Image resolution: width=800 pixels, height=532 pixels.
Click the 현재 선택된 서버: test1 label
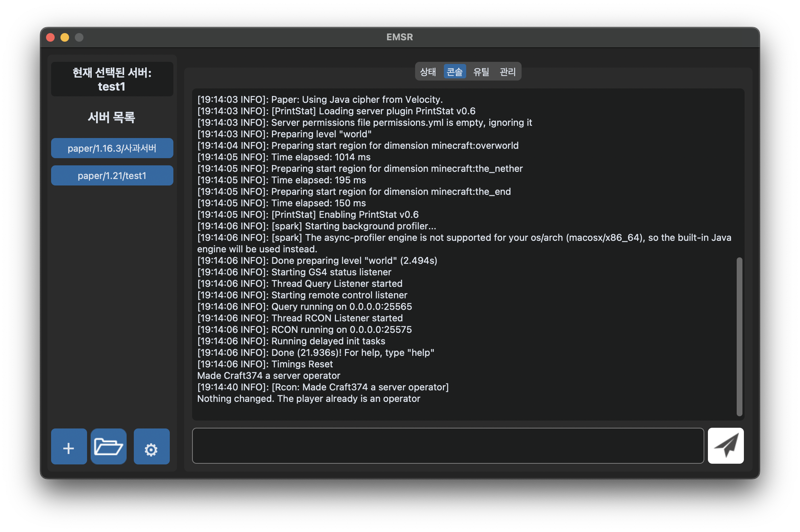point(112,79)
